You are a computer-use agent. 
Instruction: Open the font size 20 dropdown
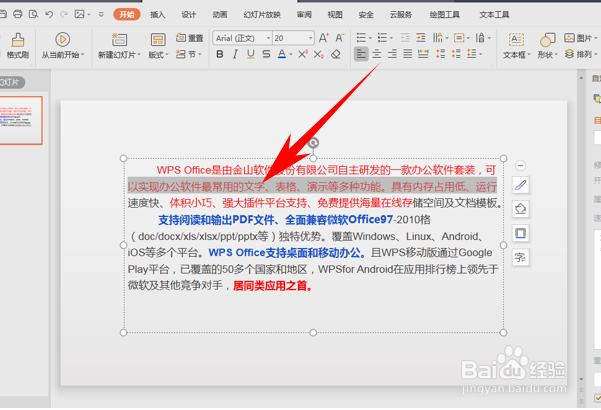(x=310, y=38)
